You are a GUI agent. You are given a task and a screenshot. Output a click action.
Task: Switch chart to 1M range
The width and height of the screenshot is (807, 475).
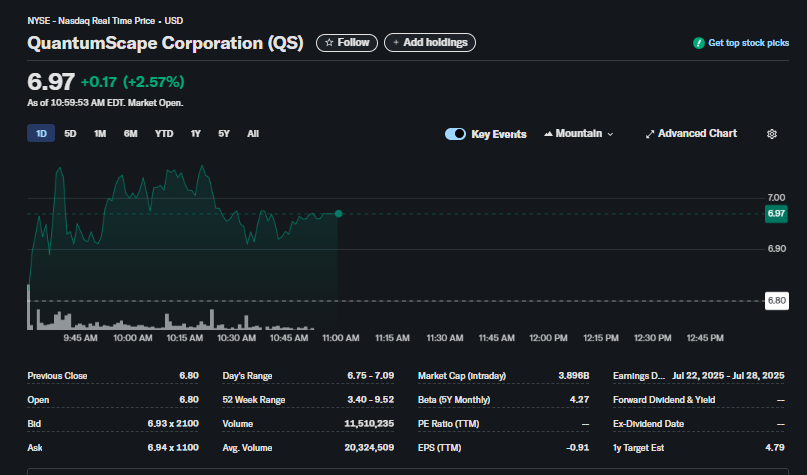click(100, 134)
